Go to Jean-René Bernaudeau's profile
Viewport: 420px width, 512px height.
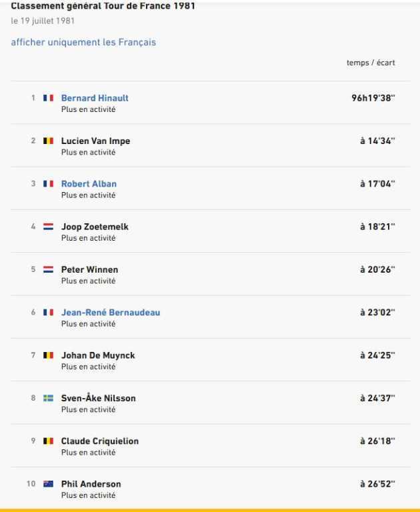111,312
